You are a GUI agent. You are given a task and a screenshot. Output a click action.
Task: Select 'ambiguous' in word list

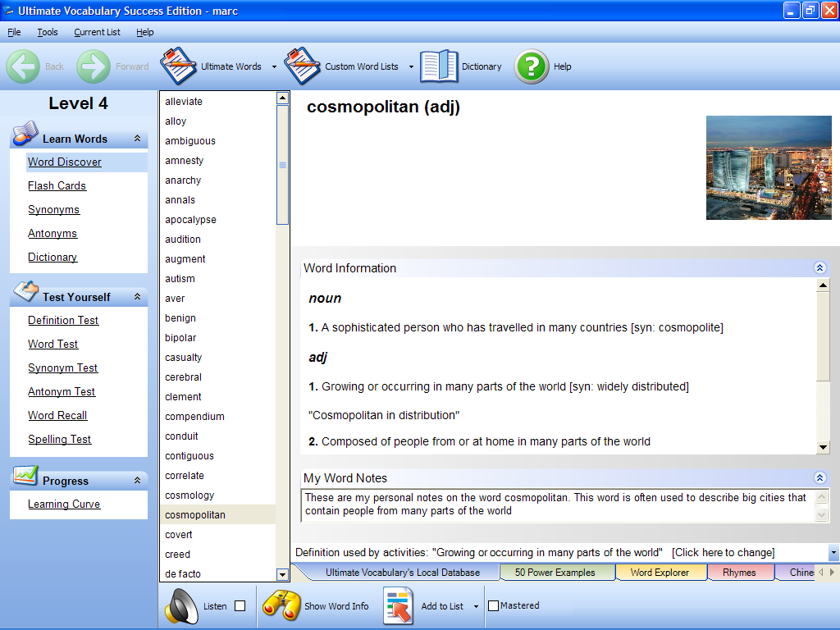(x=217, y=141)
